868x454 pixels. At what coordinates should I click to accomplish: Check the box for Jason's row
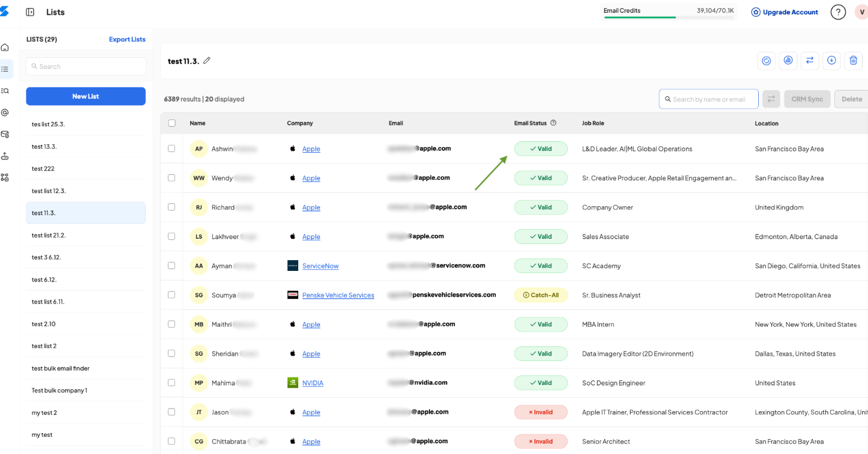(x=171, y=412)
